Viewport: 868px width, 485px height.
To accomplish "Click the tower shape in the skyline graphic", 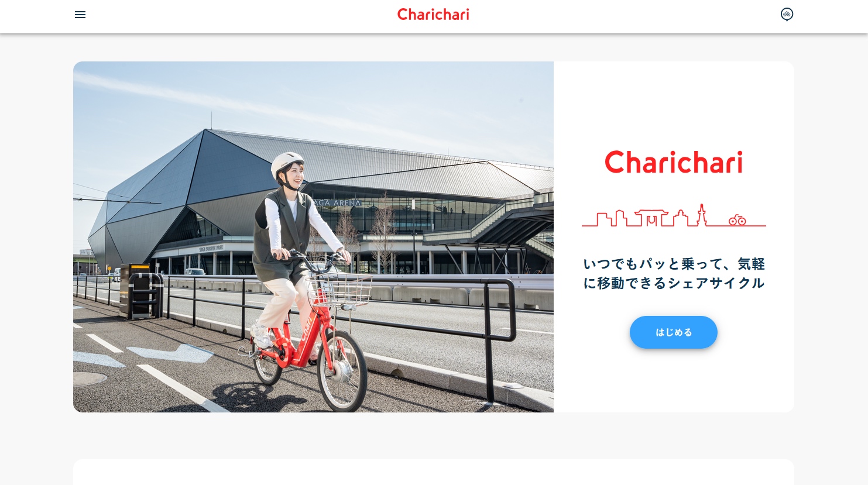I will [701, 215].
